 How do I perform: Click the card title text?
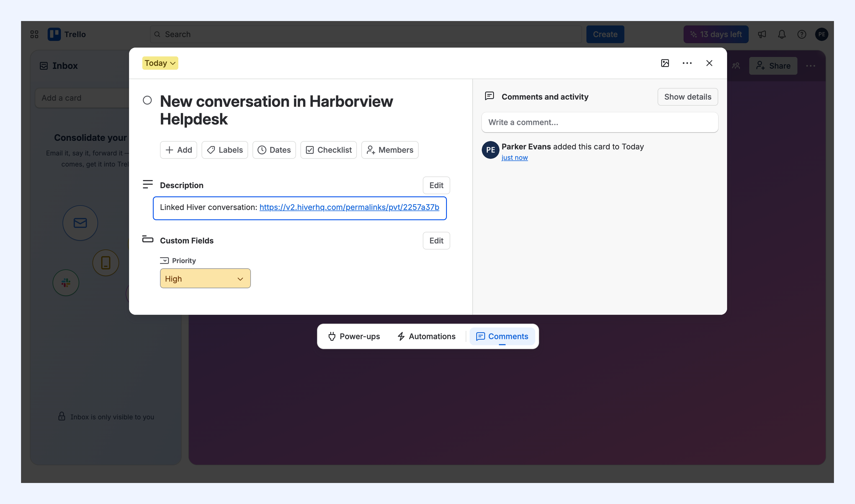tap(276, 110)
